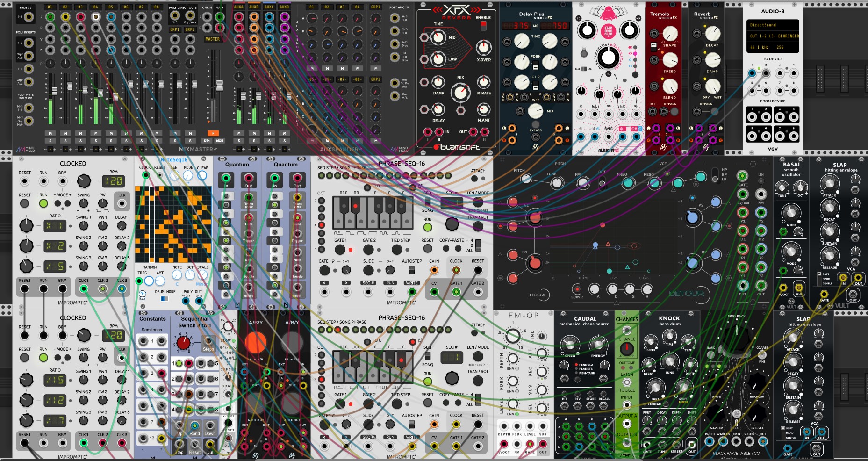Click the Reverb stereo FX DECAY knob
Image resolution: width=868 pixels, height=461 pixels.
tap(712, 34)
